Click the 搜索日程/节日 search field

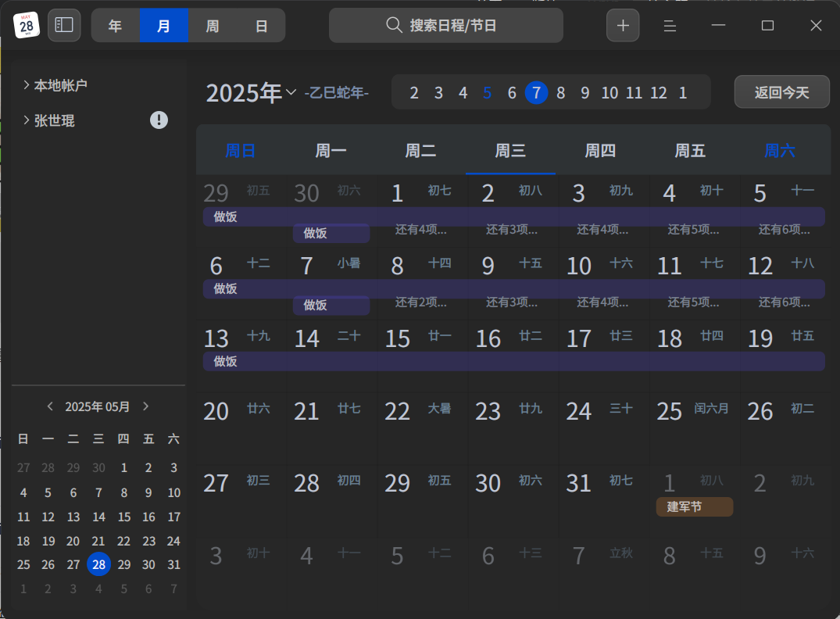point(445,25)
